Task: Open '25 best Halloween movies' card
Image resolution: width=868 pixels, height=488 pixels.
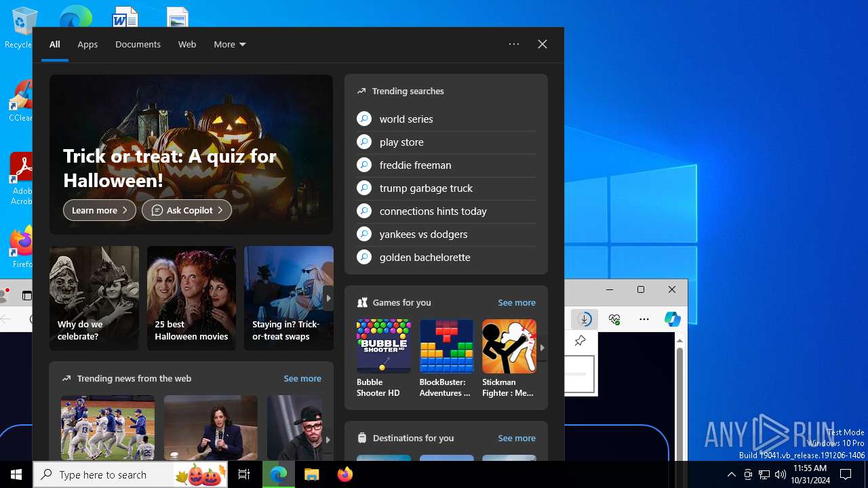Action: pyautogui.click(x=191, y=298)
